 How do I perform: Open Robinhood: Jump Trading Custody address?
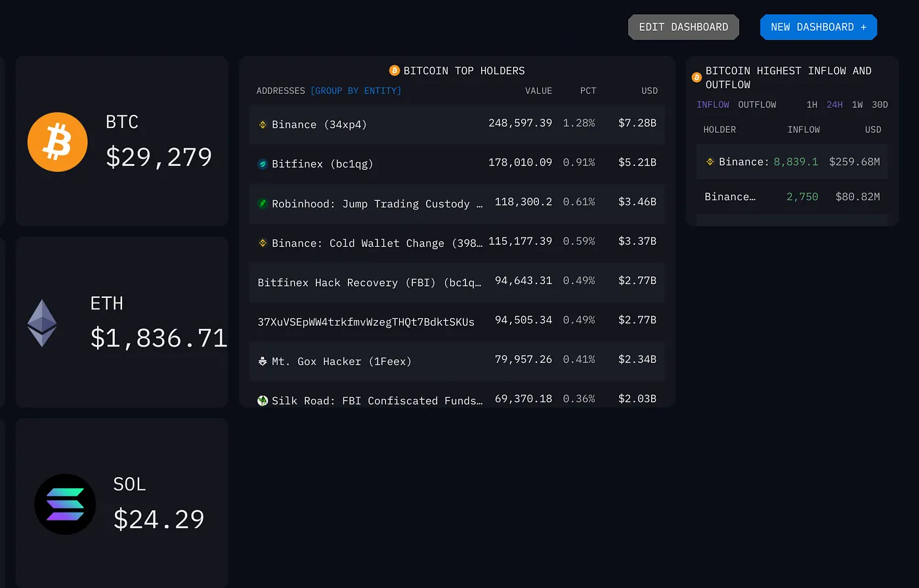(x=377, y=203)
